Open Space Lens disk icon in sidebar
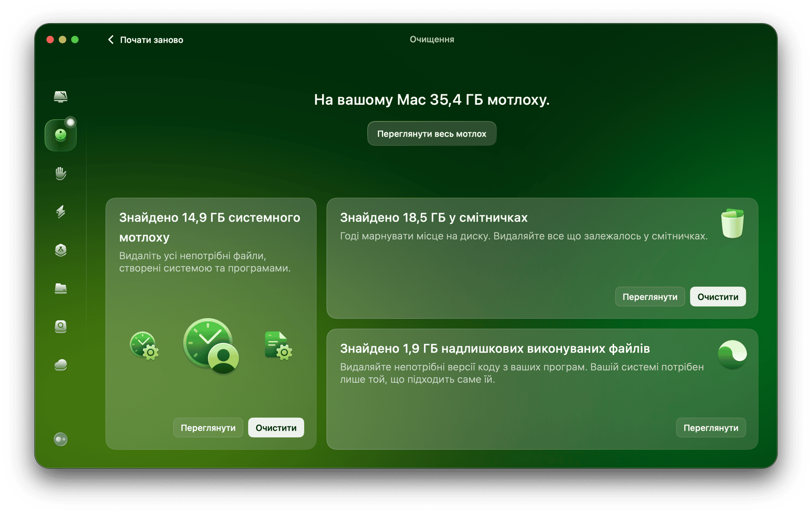This screenshot has height=514, width=812. pyautogui.click(x=61, y=327)
